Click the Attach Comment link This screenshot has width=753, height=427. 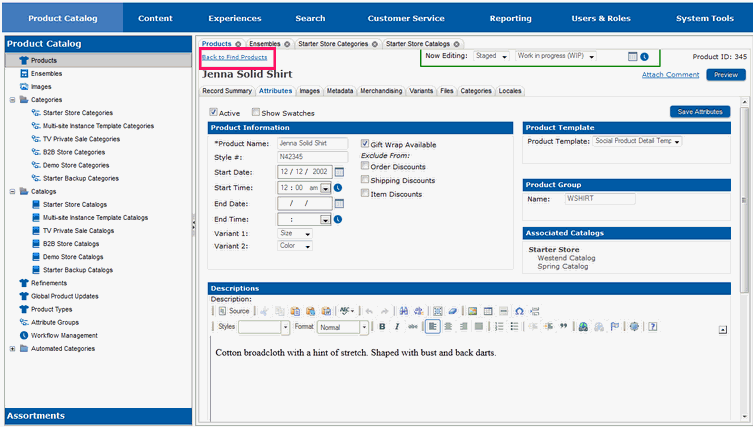click(670, 75)
